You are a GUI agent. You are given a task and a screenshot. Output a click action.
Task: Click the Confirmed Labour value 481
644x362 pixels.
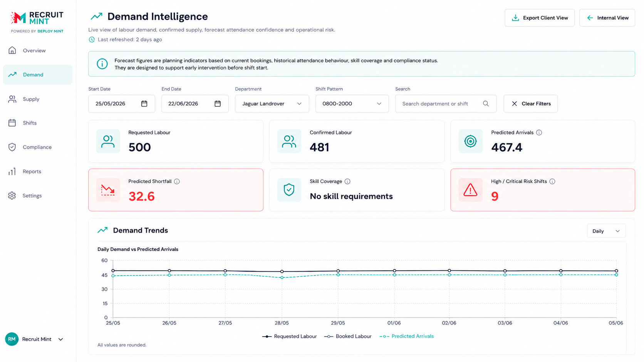[319, 147]
